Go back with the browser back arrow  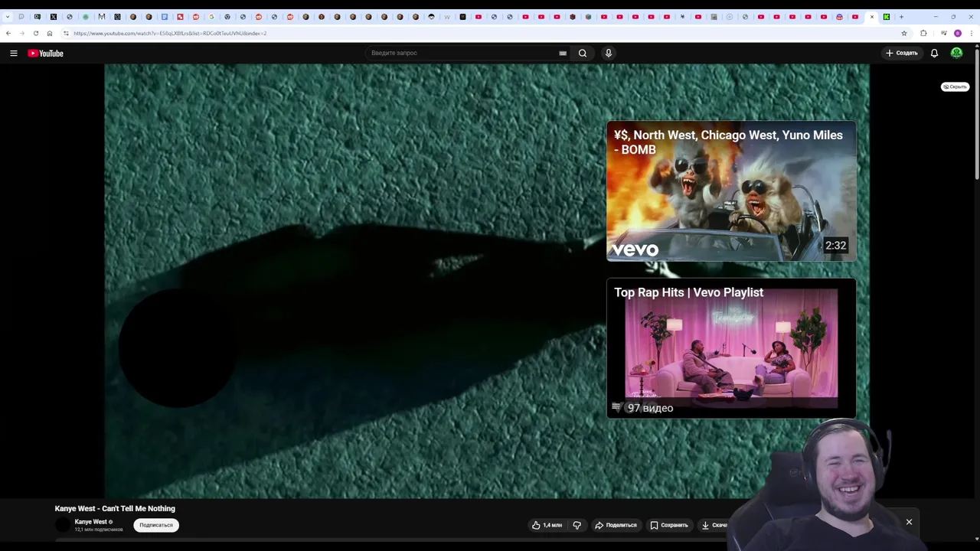coord(8,33)
